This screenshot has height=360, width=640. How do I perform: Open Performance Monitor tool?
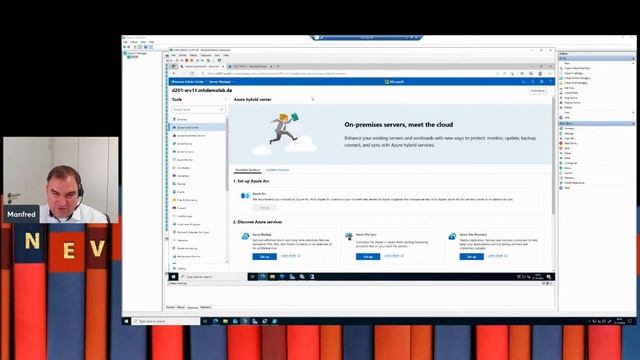click(188, 256)
